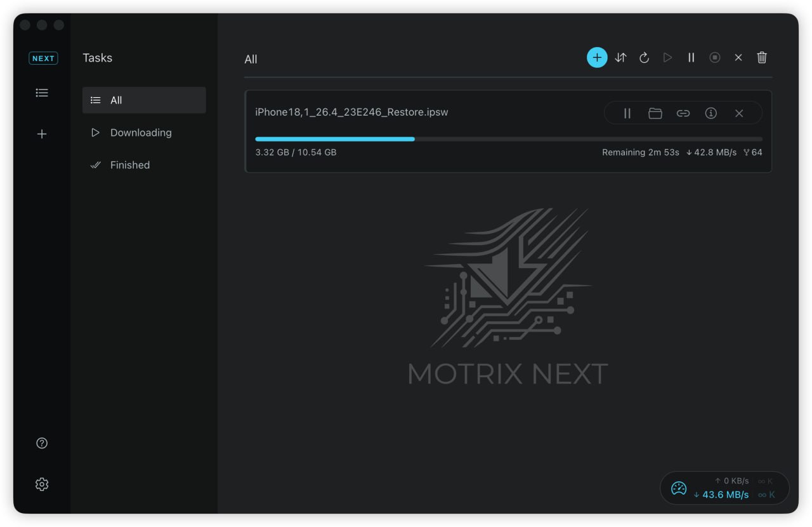812x527 pixels.
Task: Add a task using the sidebar plus button
Action: (x=42, y=134)
